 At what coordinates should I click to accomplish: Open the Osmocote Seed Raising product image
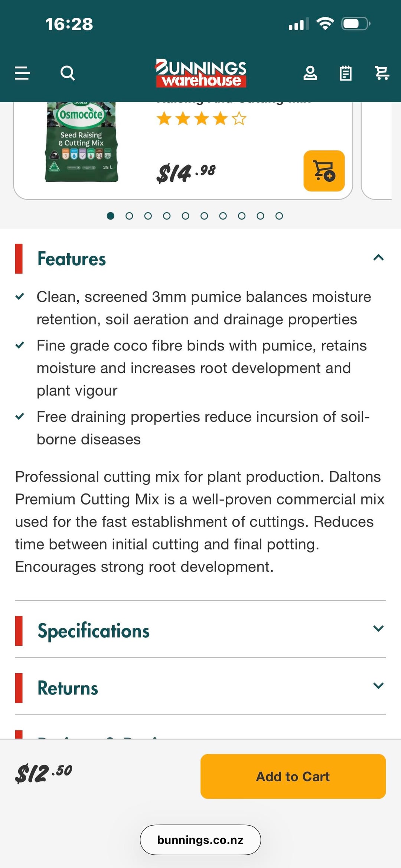(81, 142)
